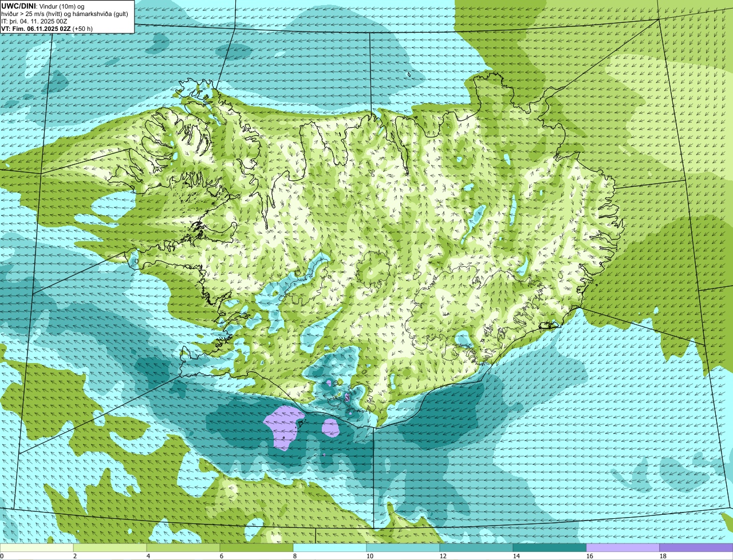Click the '10' label on the color scale
733x560 pixels.
[370, 556]
